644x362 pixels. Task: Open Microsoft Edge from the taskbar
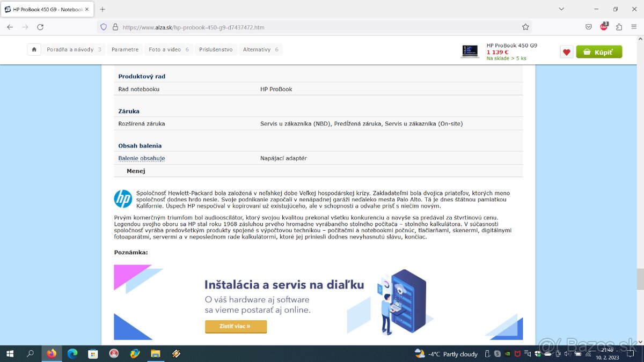coord(72,353)
